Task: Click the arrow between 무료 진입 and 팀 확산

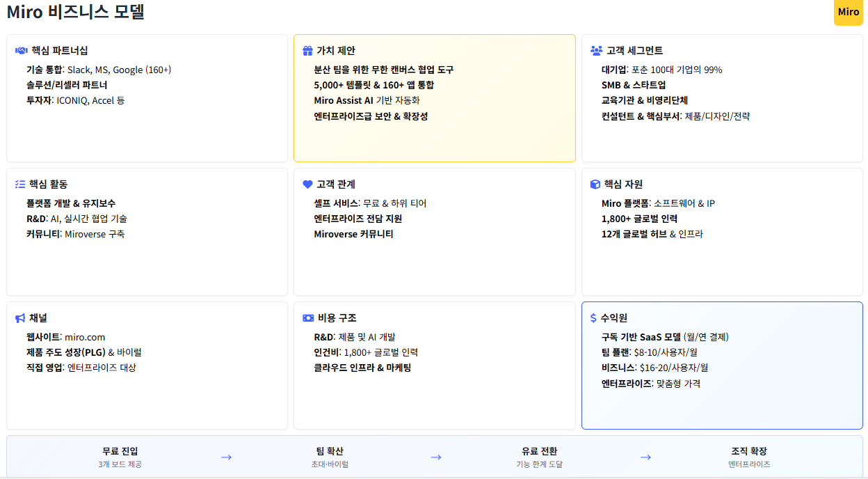Action: [x=226, y=457]
